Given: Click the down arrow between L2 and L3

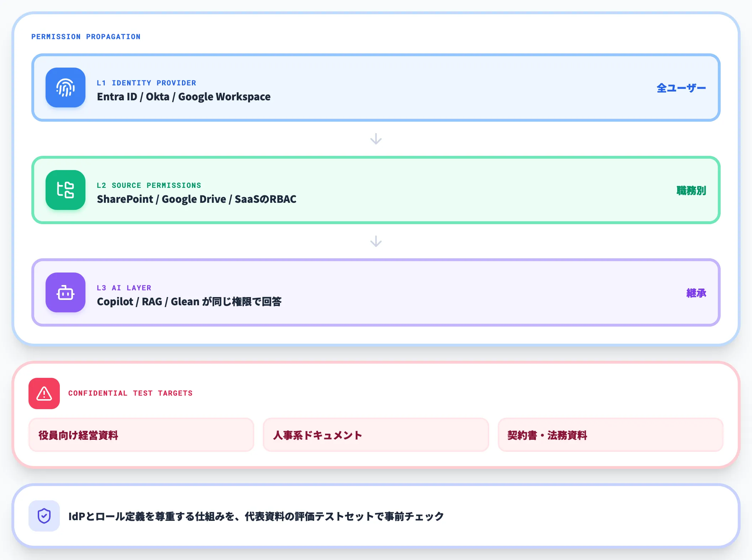Looking at the screenshot, I should click(376, 241).
